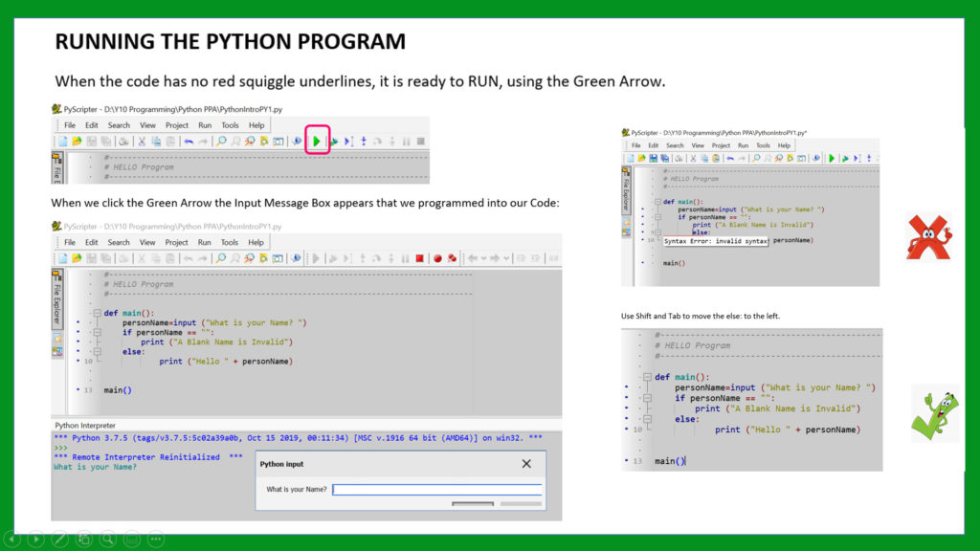Screen dimensions: 980x551
Task: Open the slideshow more options ellipsis
Action: point(156,540)
